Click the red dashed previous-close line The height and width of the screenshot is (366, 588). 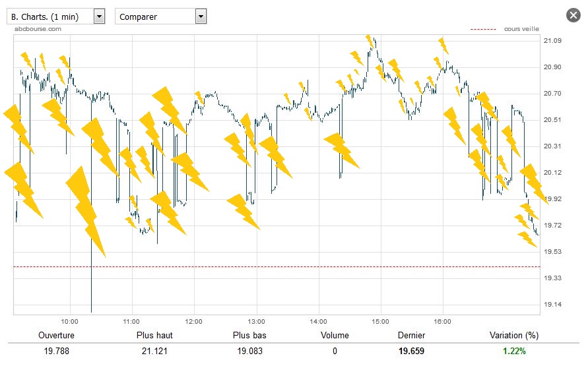(277, 266)
